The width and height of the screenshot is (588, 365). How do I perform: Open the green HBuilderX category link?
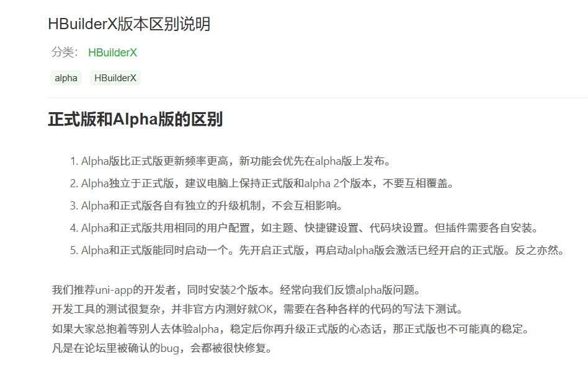point(112,53)
